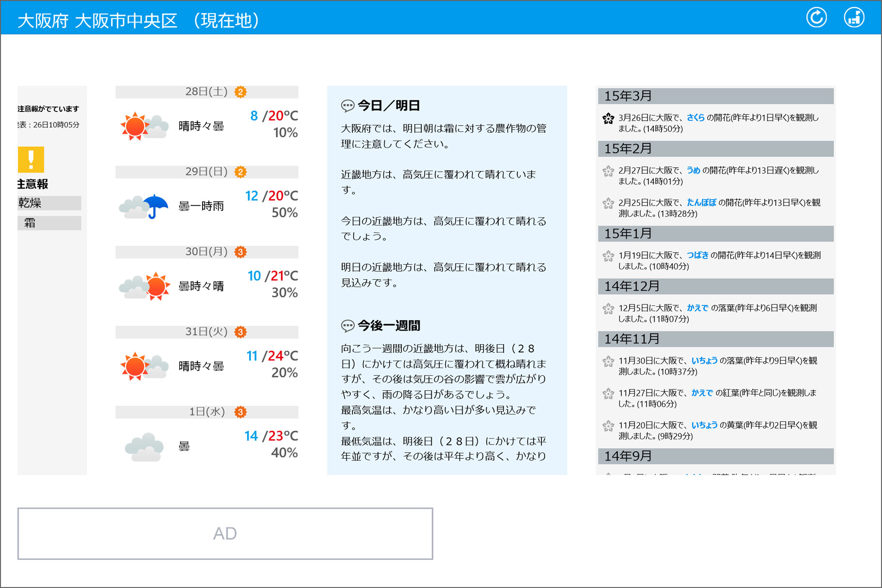This screenshot has width=882, height=588.
Task: Click the umbrella weather icon for 29日(日)
Action: [144, 207]
